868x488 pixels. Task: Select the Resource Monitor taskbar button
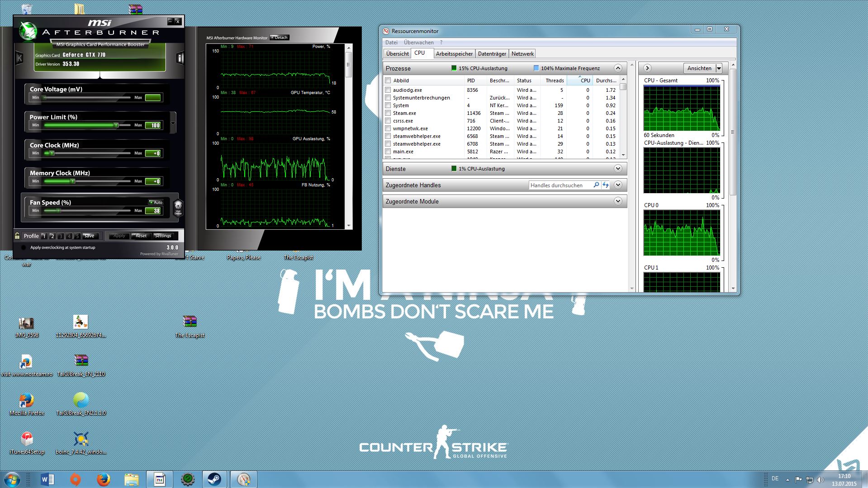(x=243, y=479)
